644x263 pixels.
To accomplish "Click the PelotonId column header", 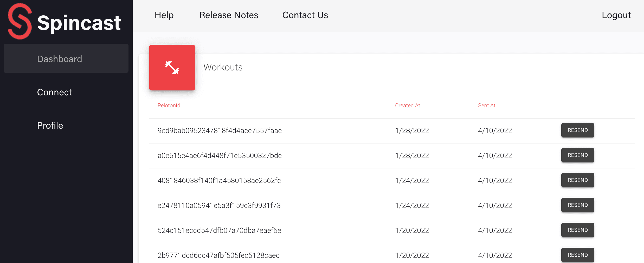I will pyautogui.click(x=169, y=106).
